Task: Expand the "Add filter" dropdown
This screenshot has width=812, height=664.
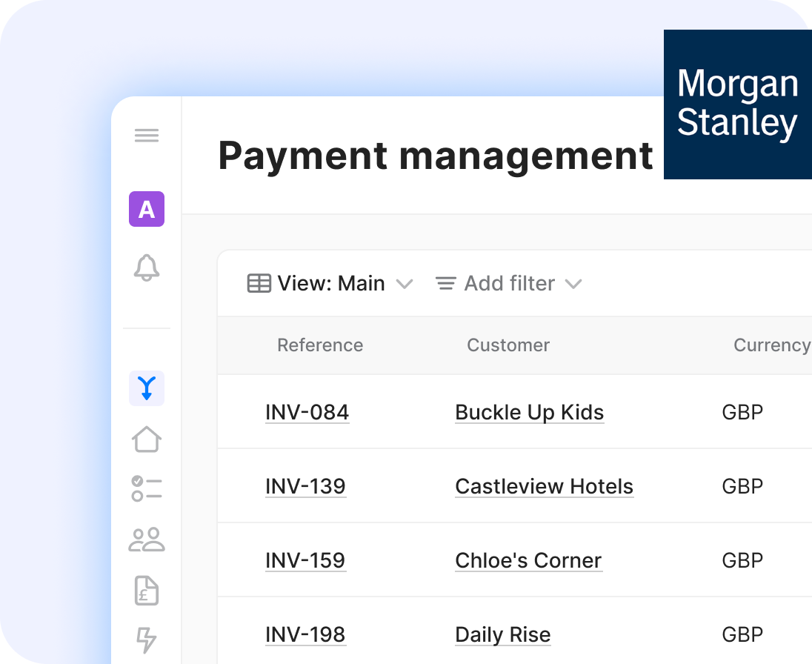Action: [x=508, y=283]
